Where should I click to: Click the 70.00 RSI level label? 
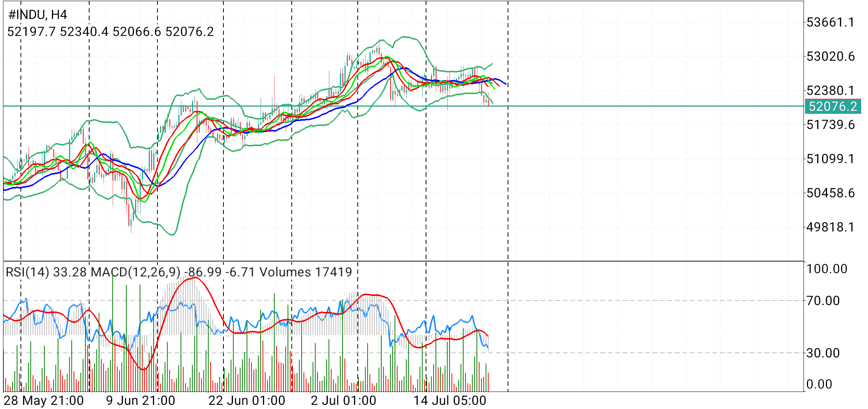pos(823,301)
